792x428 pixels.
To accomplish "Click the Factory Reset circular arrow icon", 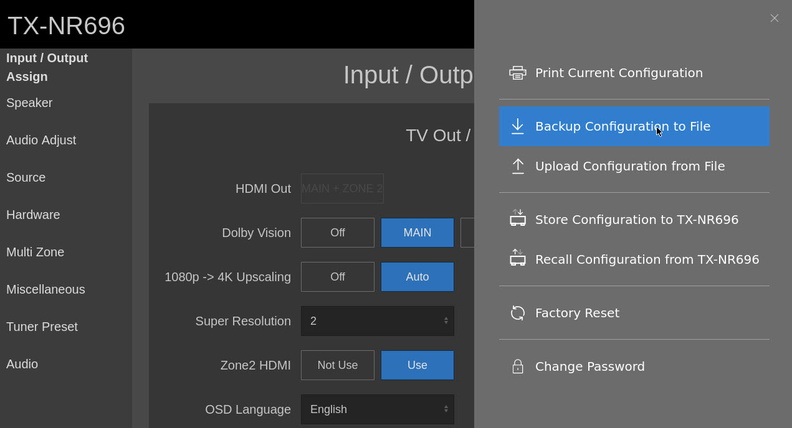I will (518, 313).
